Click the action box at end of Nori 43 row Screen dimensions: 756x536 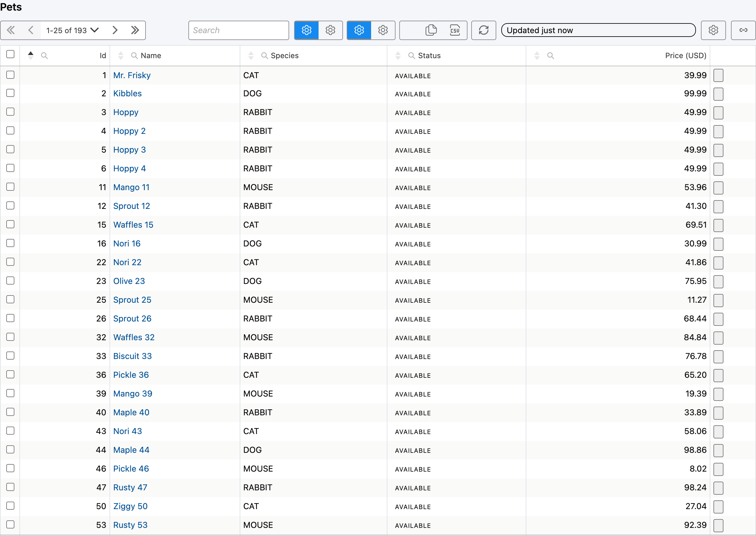point(718,432)
